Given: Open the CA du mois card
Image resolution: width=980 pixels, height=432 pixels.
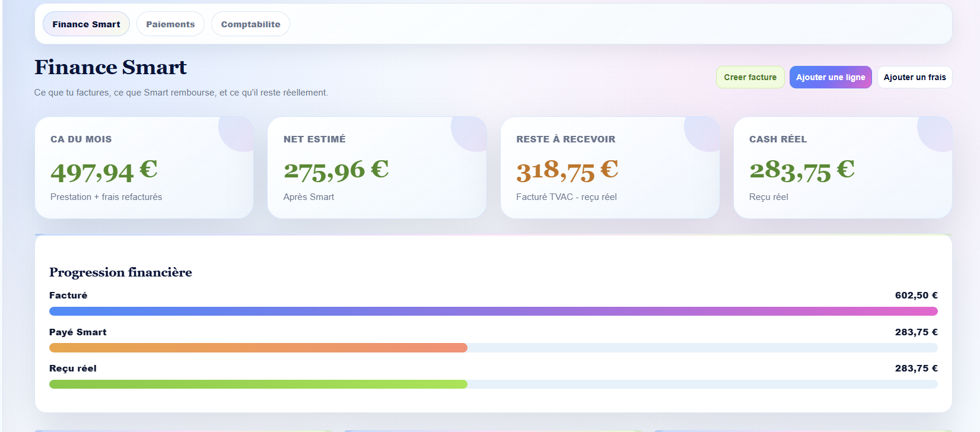Looking at the screenshot, I should click(144, 167).
